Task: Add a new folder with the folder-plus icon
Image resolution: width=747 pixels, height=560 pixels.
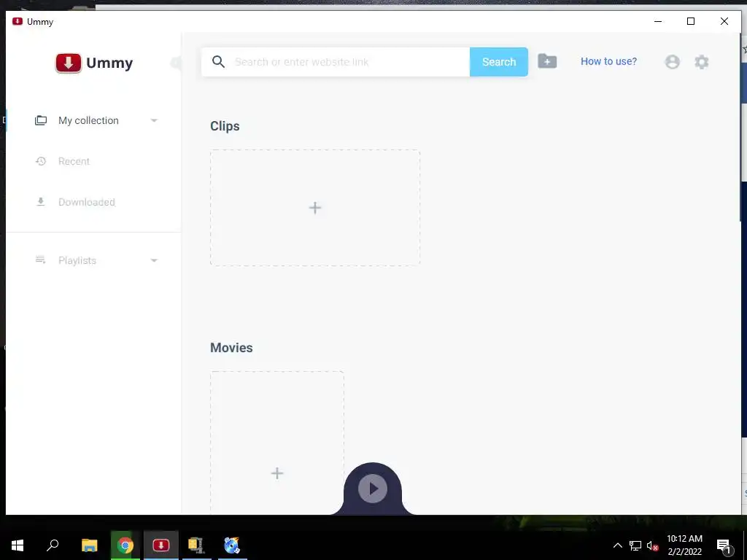Action: pyautogui.click(x=547, y=61)
